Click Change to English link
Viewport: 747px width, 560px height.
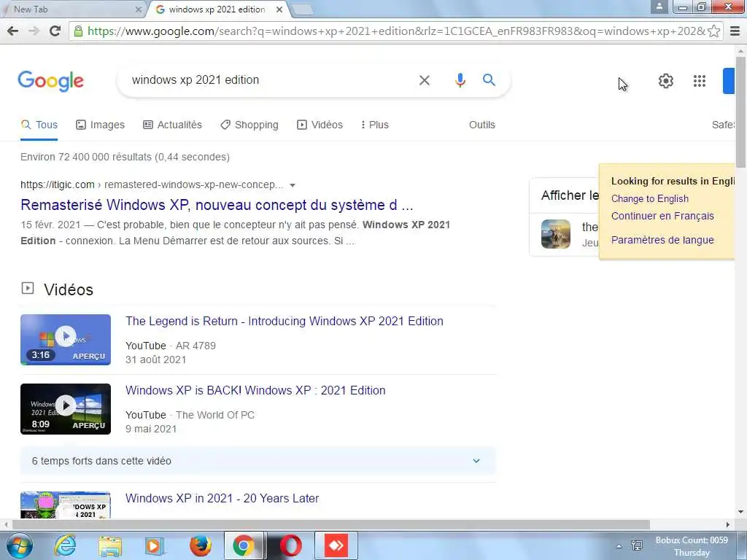(x=650, y=198)
